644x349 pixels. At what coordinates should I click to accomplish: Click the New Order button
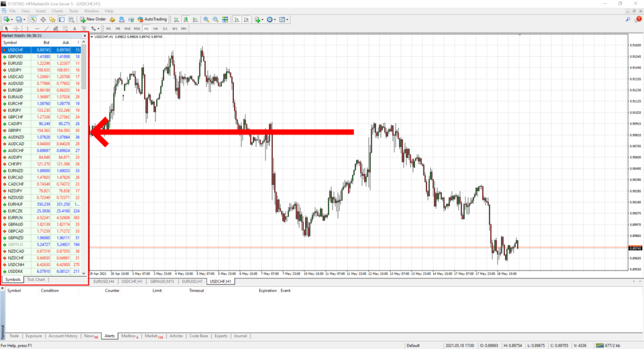coord(93,19)
